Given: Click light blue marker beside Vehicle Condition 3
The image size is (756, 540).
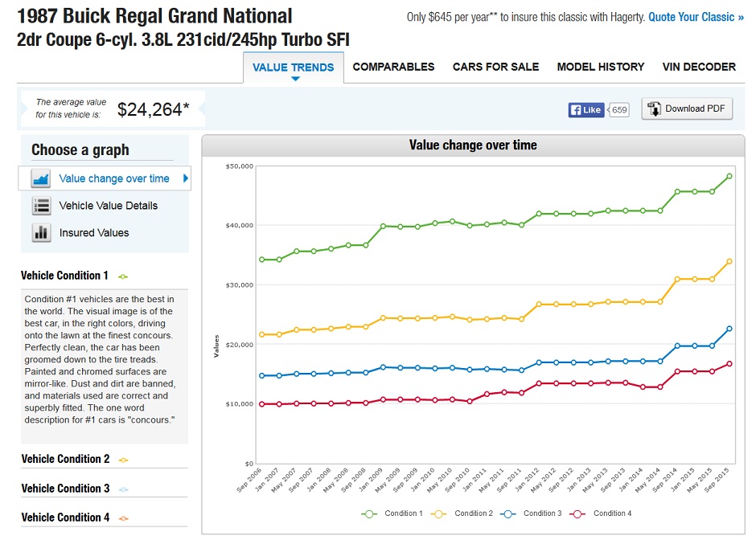Looking at the screenshot, I should point(123,489).
